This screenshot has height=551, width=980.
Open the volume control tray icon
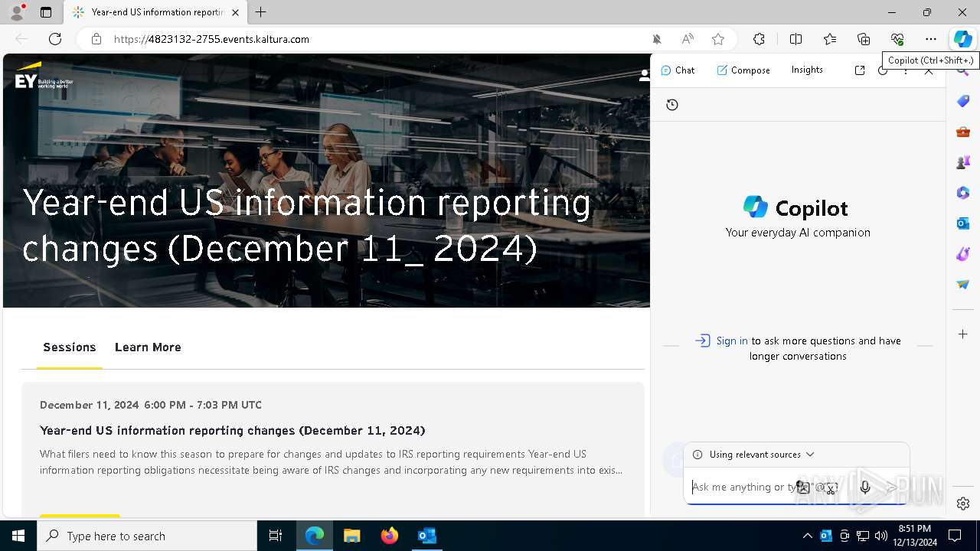coord(881,536)
